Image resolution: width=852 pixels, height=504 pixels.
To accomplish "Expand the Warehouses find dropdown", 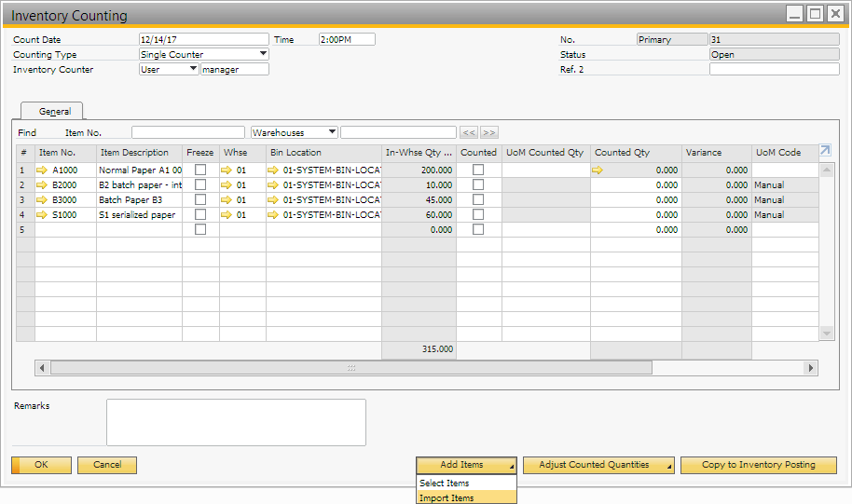I will (x=332, y=133).
